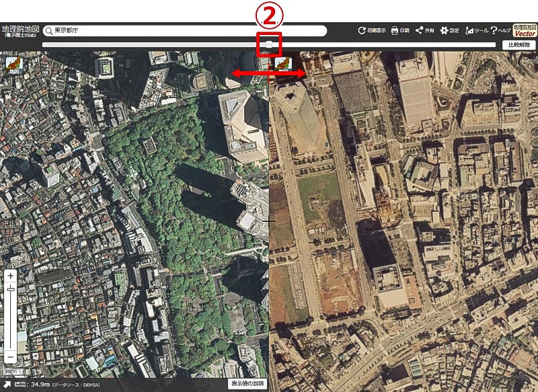Open the ツール tools menu

(x=477, y=30)
